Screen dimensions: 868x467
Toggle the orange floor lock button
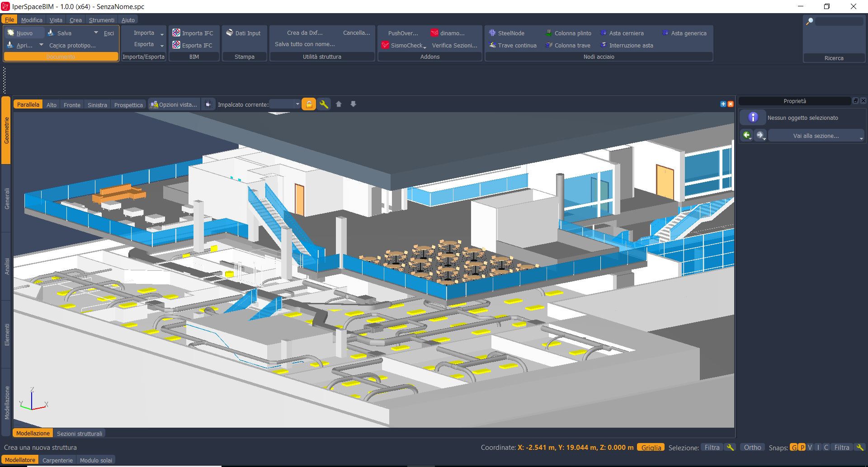pos(309,104)
